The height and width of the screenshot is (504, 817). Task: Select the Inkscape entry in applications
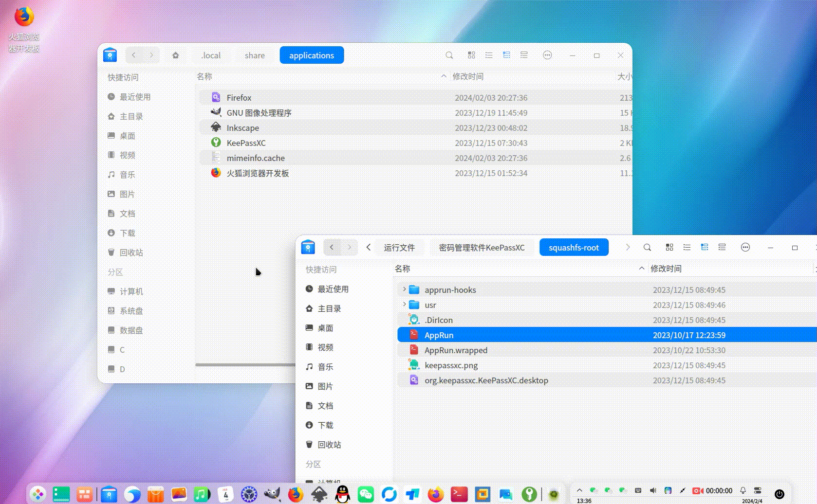(x=415, y=127)
